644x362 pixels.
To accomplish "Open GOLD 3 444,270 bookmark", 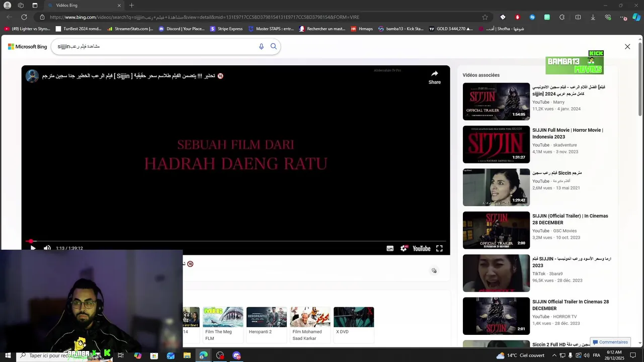I will pos(451,29).
